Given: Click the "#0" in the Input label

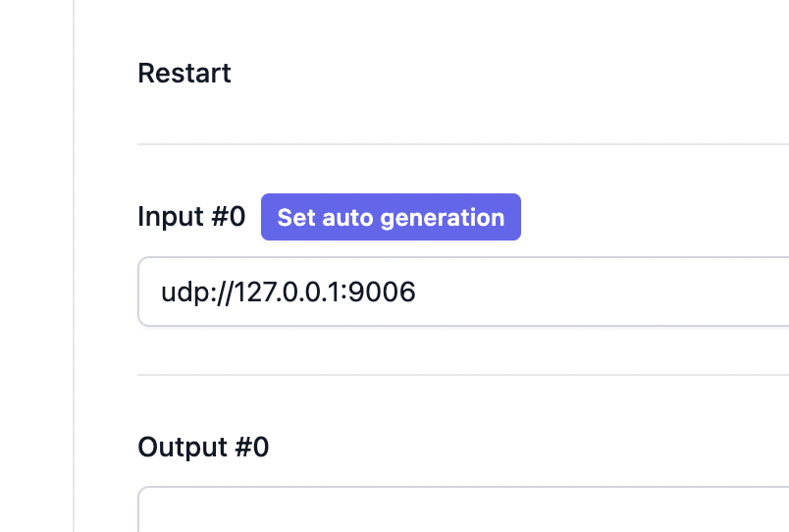Looking at the screenshot, I should click(228, 217).
